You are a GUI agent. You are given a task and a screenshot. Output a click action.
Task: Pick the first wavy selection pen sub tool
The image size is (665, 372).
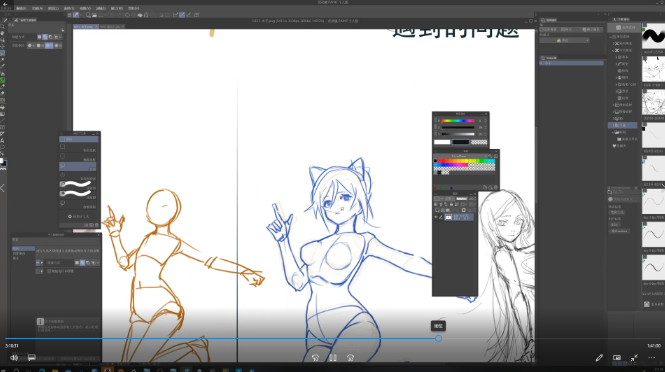[78, 184]
